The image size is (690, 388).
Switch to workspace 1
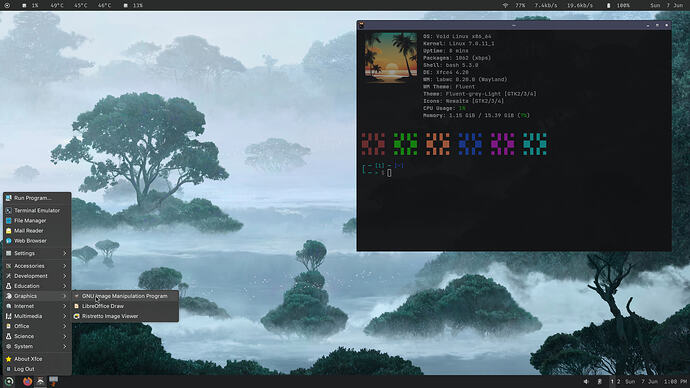click(612, 382)
